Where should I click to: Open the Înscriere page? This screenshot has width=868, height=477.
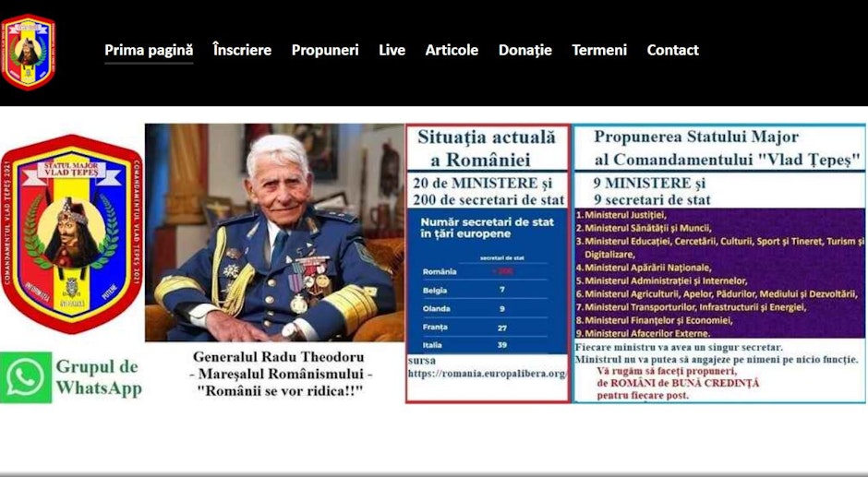pyautogui.click(x=243, y=51)
